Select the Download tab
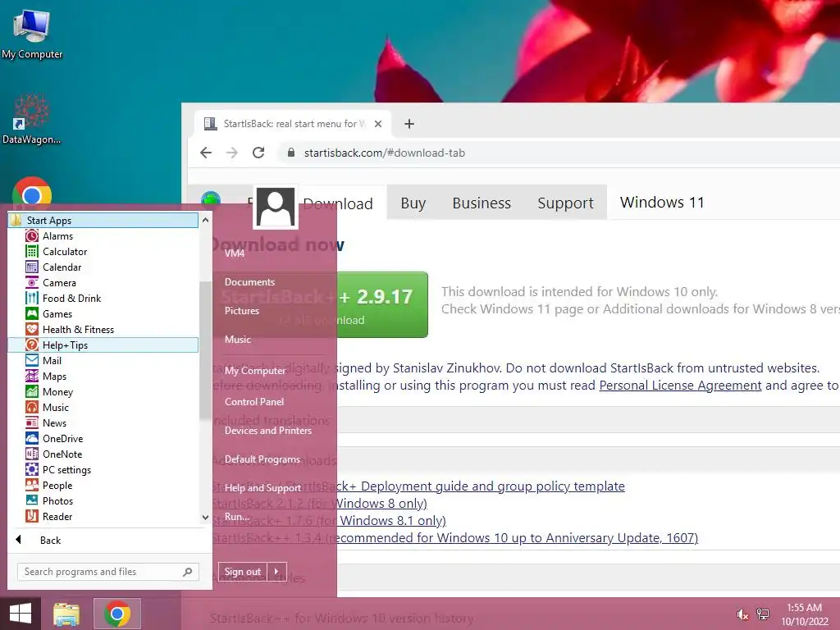Image resolution: width=840 pixels, height=630 pixels. (338, 203)
